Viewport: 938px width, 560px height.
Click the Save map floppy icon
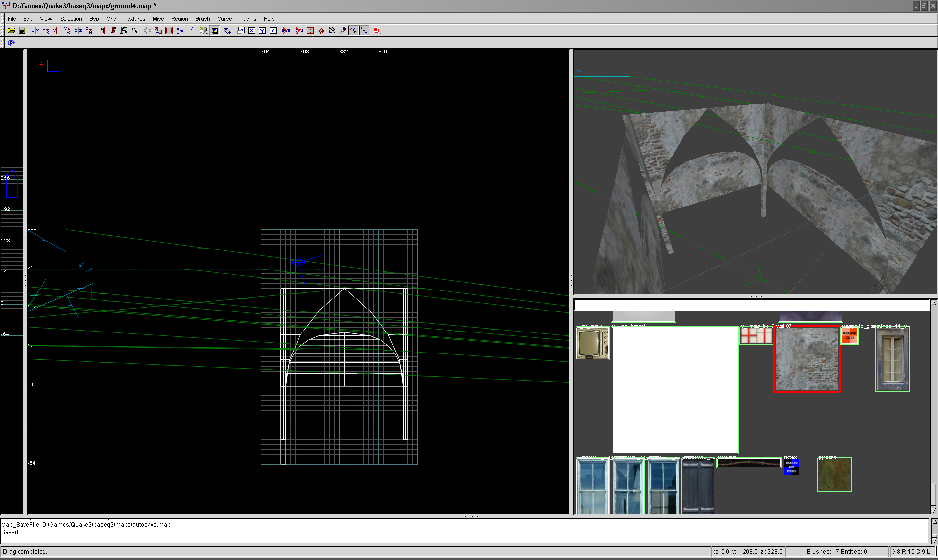pos(22,30)
